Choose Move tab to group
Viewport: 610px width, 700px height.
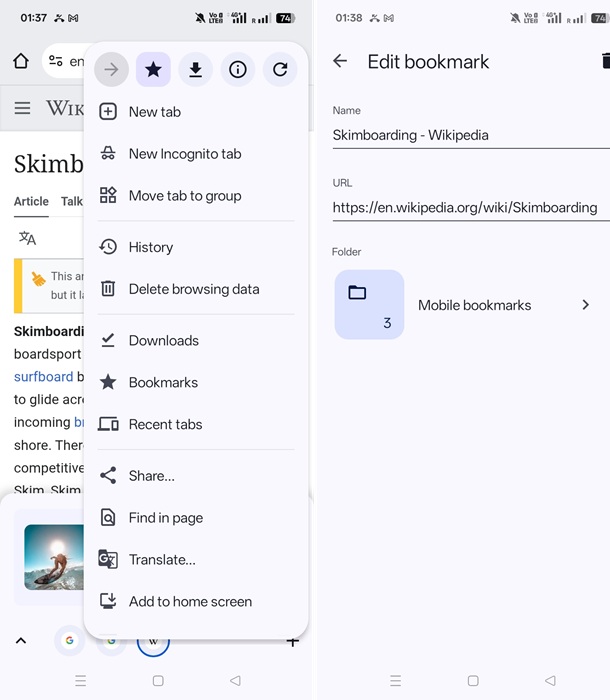click(x=196, y=196)
